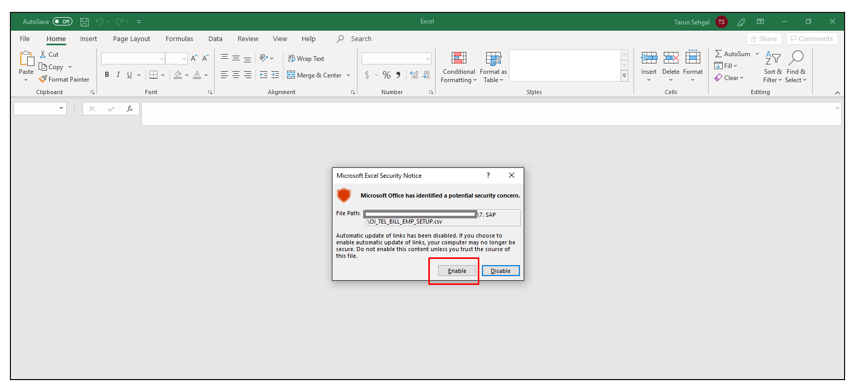This screenshot has height=392, width=858.
Task: Switch to the Data tab
Action: pyautogui.click(x=215, y=39)
